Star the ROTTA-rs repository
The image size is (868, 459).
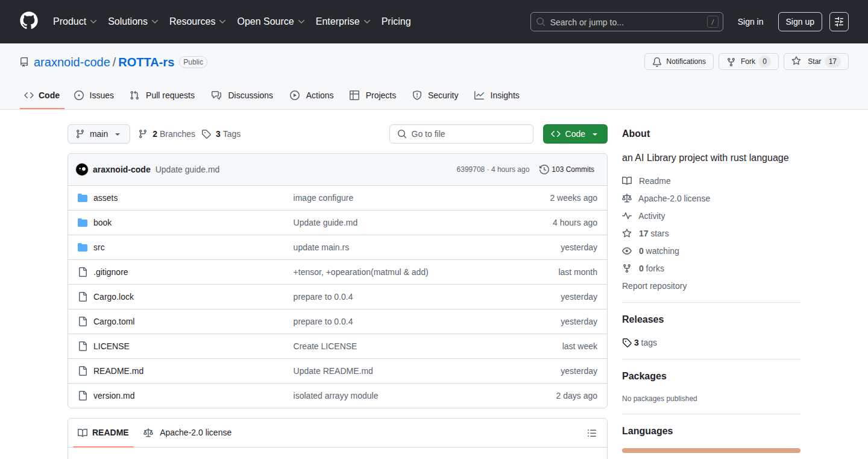click(816, 62)
